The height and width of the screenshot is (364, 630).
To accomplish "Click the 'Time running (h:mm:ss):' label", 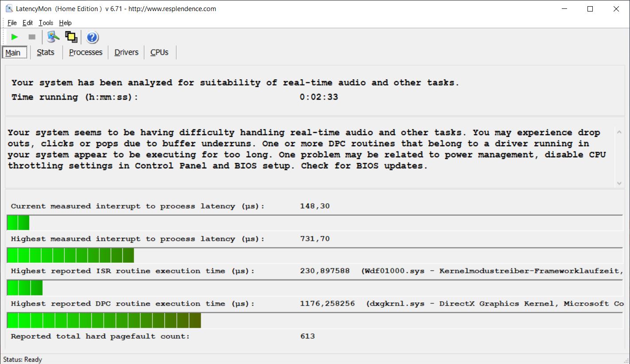I will tap(75, 97).
